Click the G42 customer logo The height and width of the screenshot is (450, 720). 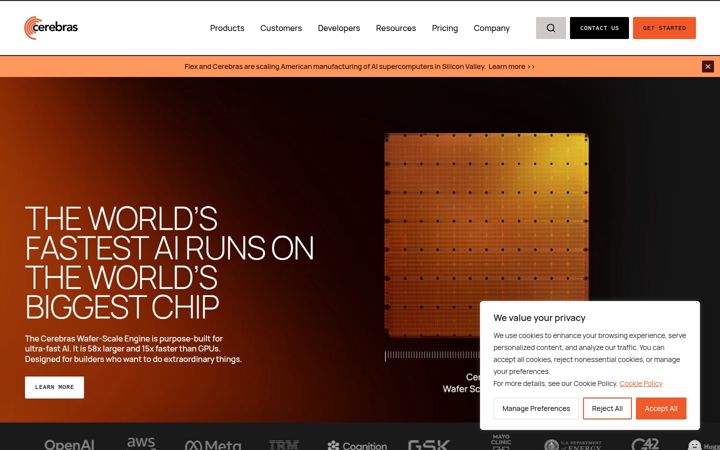coord(645,444)
